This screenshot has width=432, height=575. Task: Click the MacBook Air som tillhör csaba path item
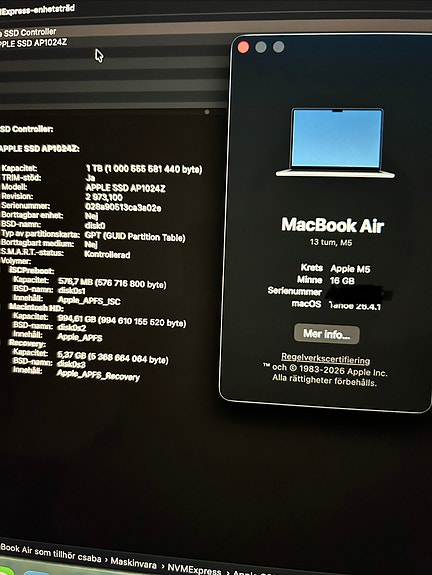click(x=51, y=553)
